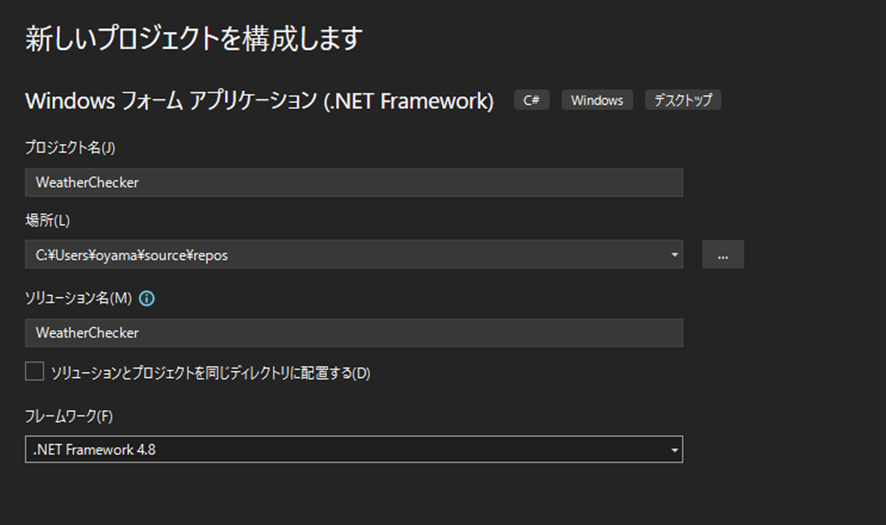Click the C# tag
886x525 pixels.
(x=532, y=100)
